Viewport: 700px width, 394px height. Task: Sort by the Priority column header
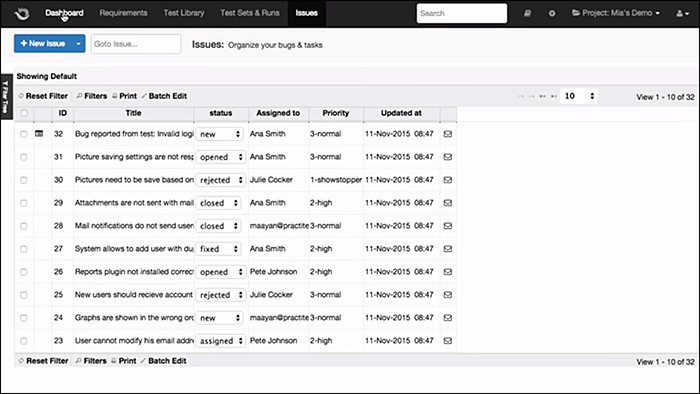pos(336,113)
